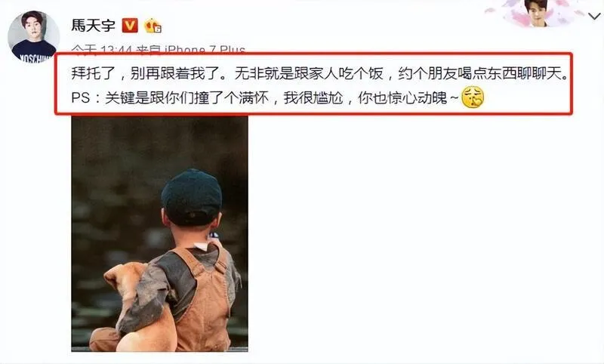The height and width of the screenshot is (364, 604).
Task: Open 馬天宇's round profile avatar
Action: tap(33, 36)
